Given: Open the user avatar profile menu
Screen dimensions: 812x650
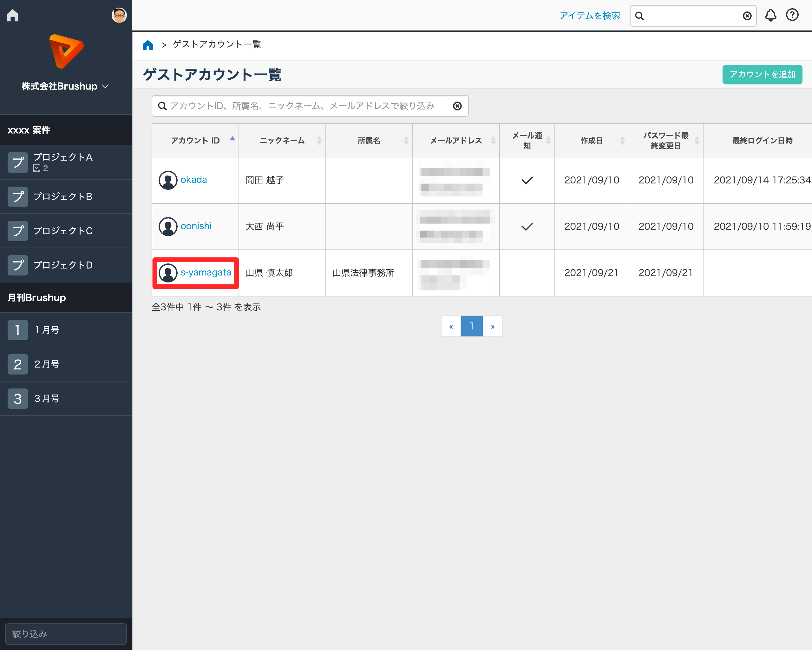Looking at the screenshot, I should coord(119,16).
